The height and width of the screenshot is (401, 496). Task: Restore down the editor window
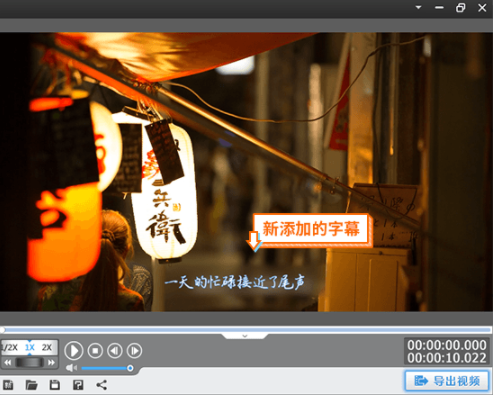pyautogui.click(x=461, y=8)
